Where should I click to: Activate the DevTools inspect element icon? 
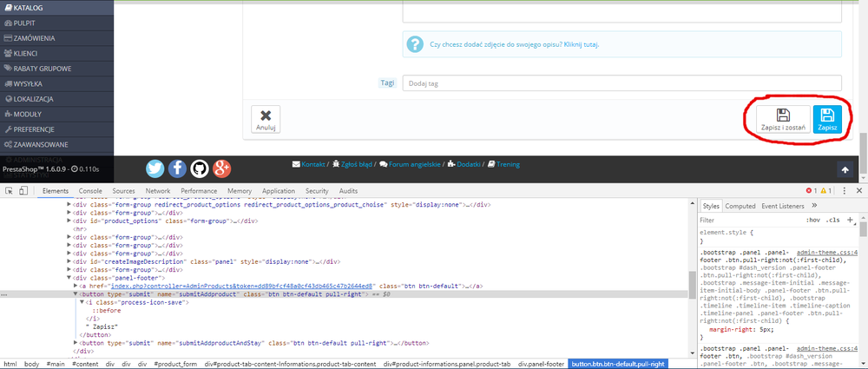(9, 190)
